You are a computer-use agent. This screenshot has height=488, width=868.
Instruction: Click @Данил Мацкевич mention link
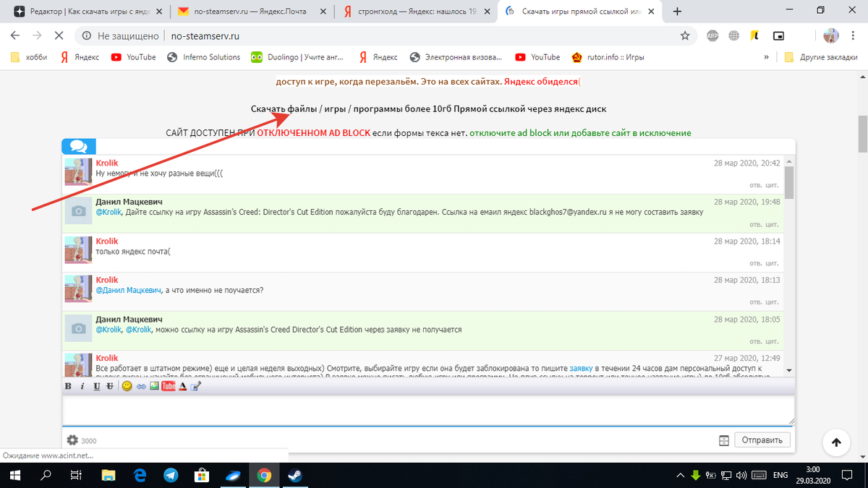click(x=130, y=290)
